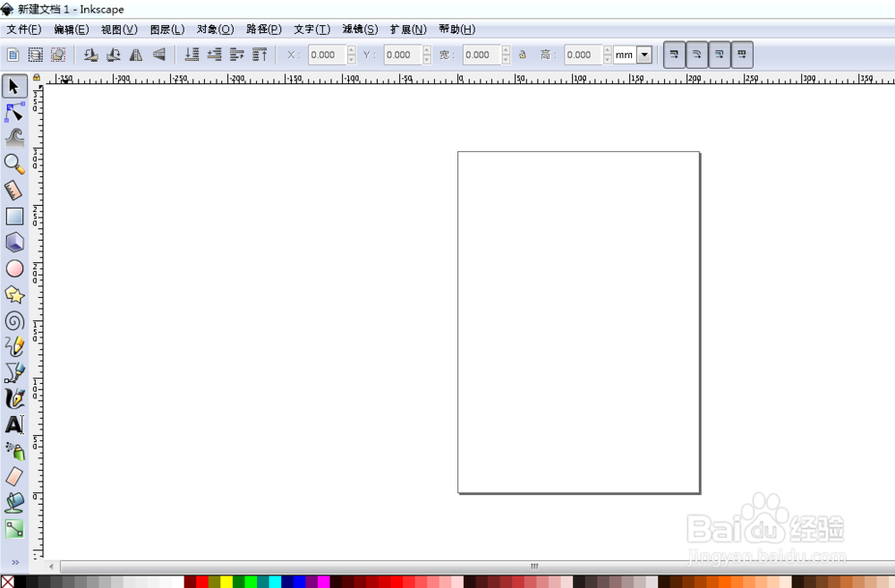Toggle move patterns with objects button

pos(742,55)
